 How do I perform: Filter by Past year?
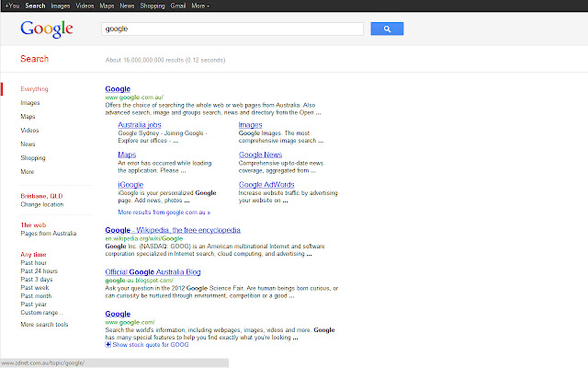(x=34, y=305)
